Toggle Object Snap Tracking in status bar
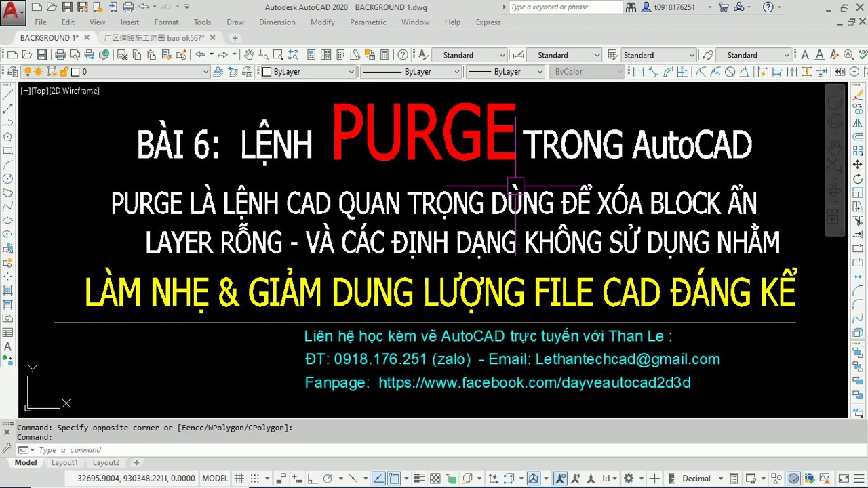 coord(378,479)
